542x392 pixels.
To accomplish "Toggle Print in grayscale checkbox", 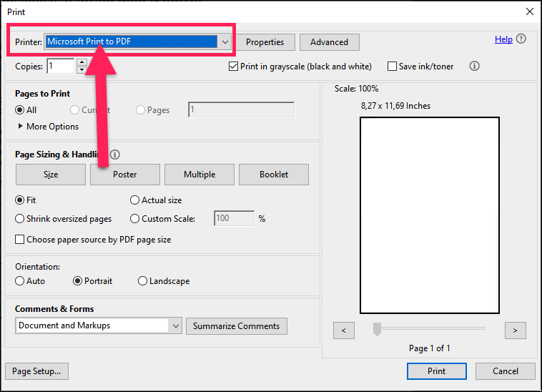I will (233, 67).
